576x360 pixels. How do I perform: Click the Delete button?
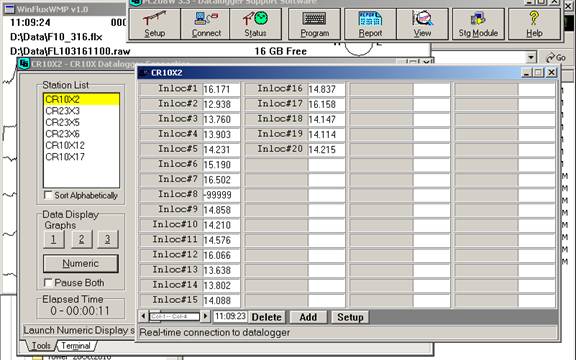(267, 317)
